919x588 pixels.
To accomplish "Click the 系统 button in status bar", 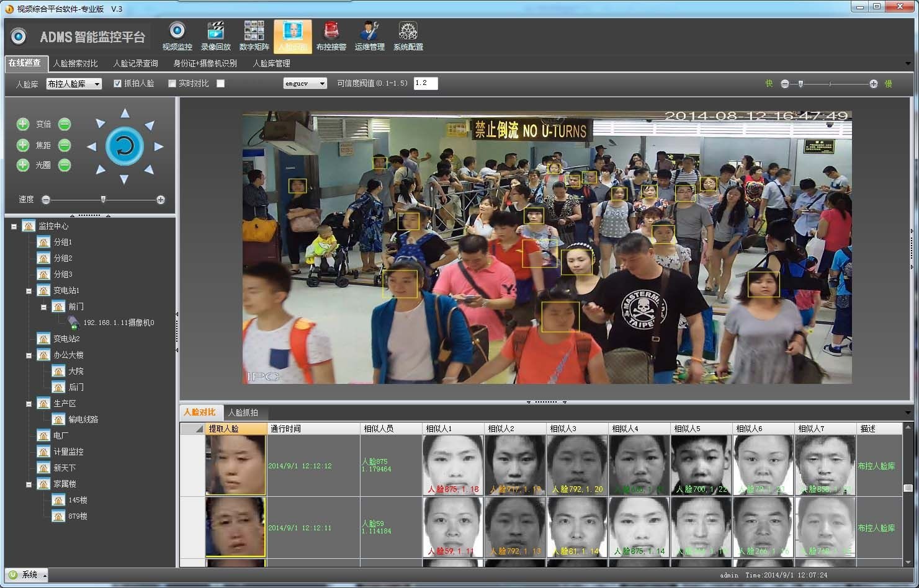I will (25, 575).
